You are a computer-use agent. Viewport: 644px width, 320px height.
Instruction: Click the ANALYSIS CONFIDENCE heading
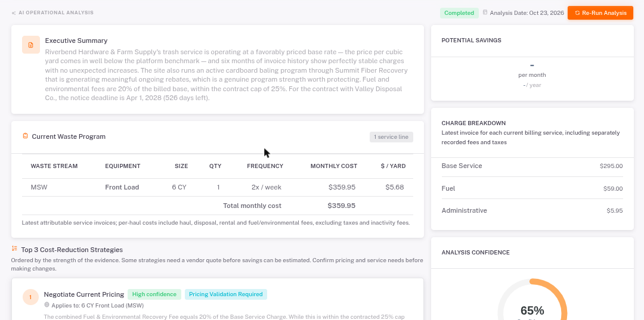(x=476, y=253)
